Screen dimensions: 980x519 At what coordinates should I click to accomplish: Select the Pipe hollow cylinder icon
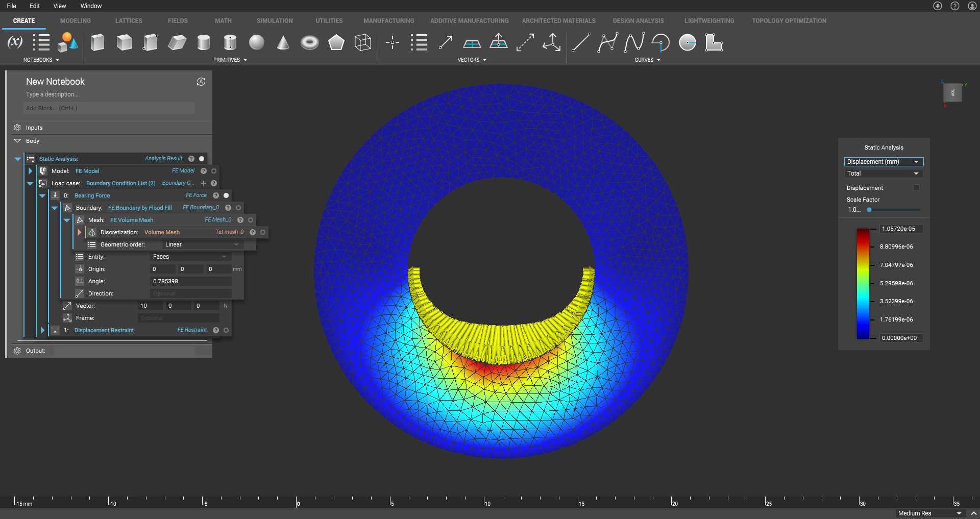(x=230, y=43)
